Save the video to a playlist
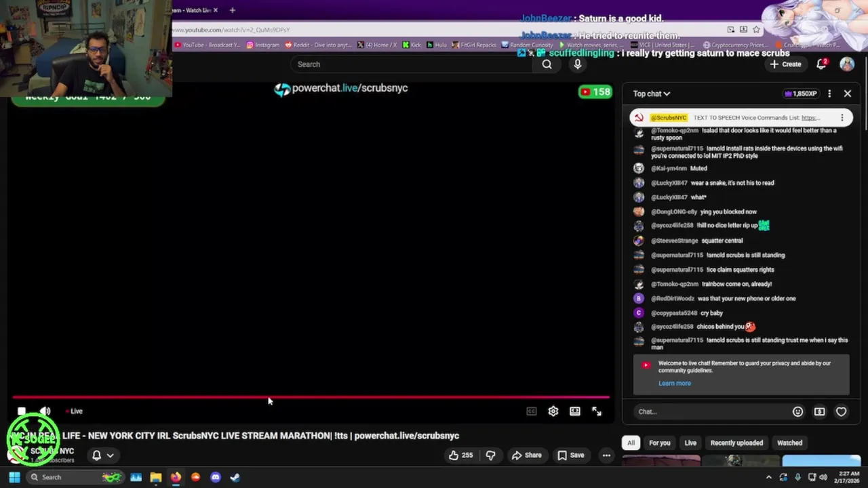The width and height of the screenshot is (868, 488). point(570,455)
